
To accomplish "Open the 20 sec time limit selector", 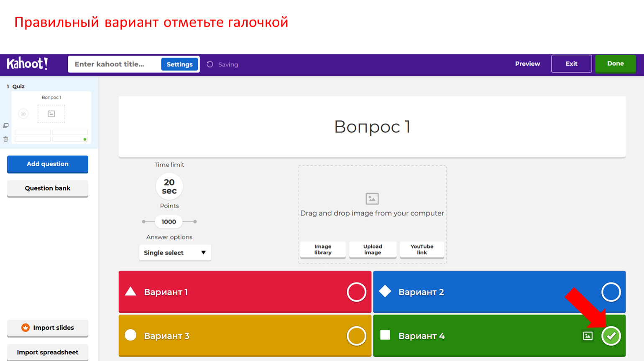I will pyautogui.click(x=169, y=186).
